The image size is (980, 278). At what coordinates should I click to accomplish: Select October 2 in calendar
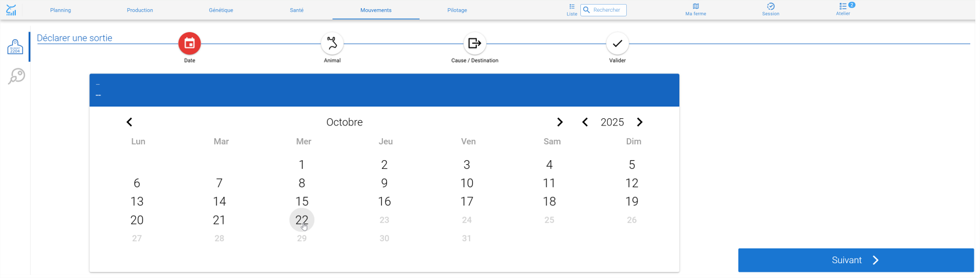point(384,164)
